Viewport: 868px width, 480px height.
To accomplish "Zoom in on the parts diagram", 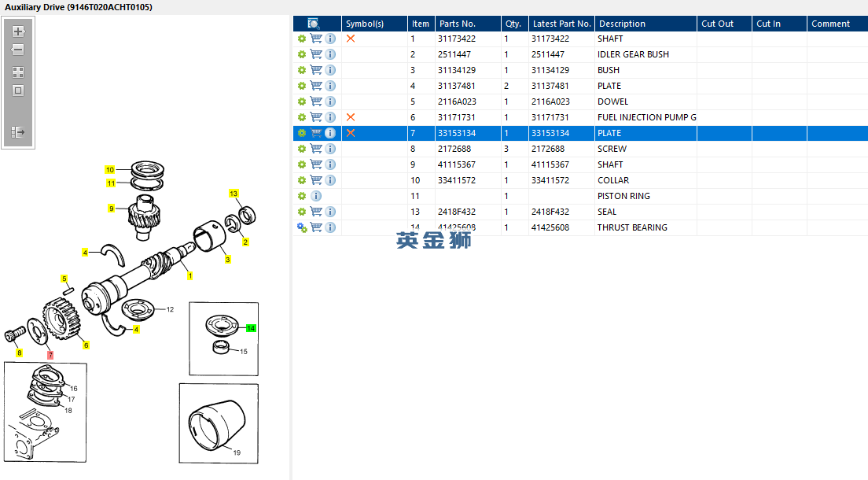I will point(18,31).
